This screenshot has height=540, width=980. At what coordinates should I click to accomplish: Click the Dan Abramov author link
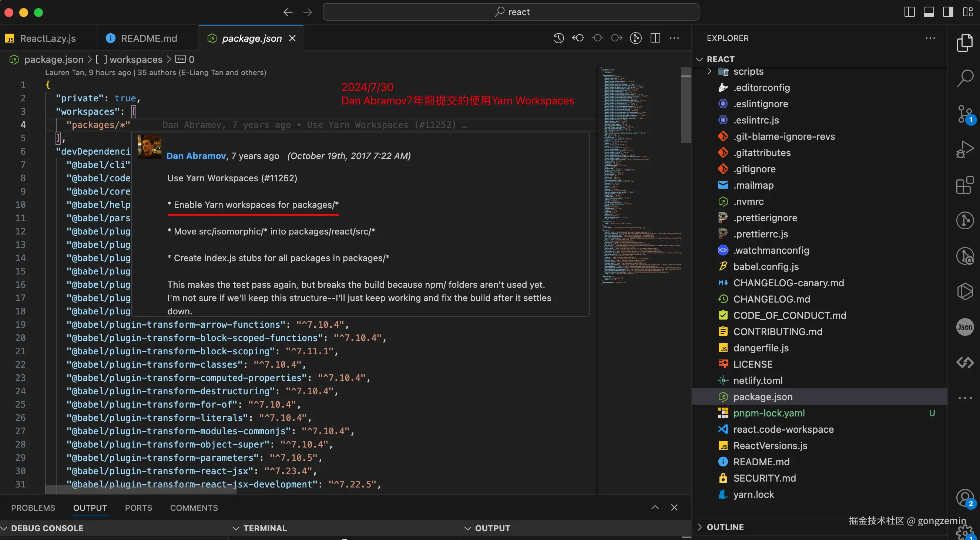[196, 156]
